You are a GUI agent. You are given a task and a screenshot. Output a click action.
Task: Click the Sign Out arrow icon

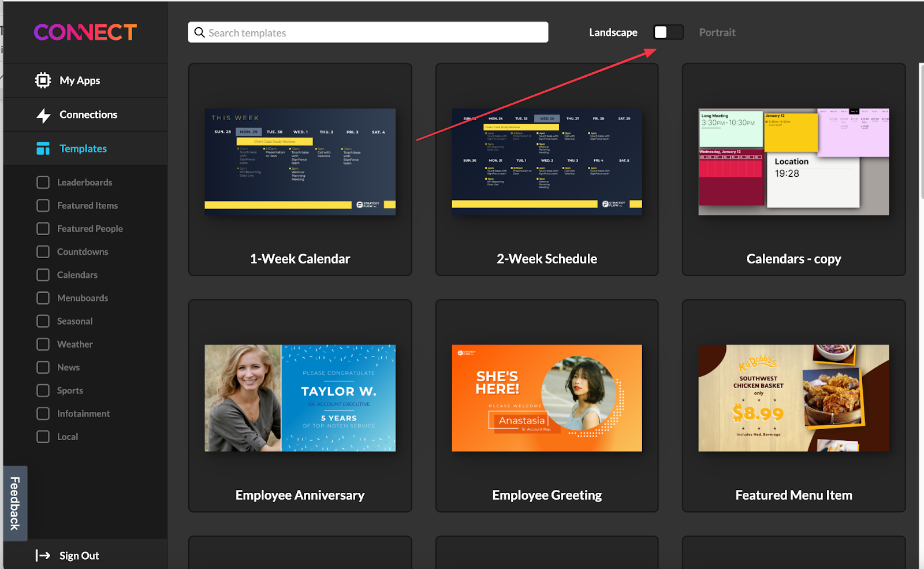point(43,555)
